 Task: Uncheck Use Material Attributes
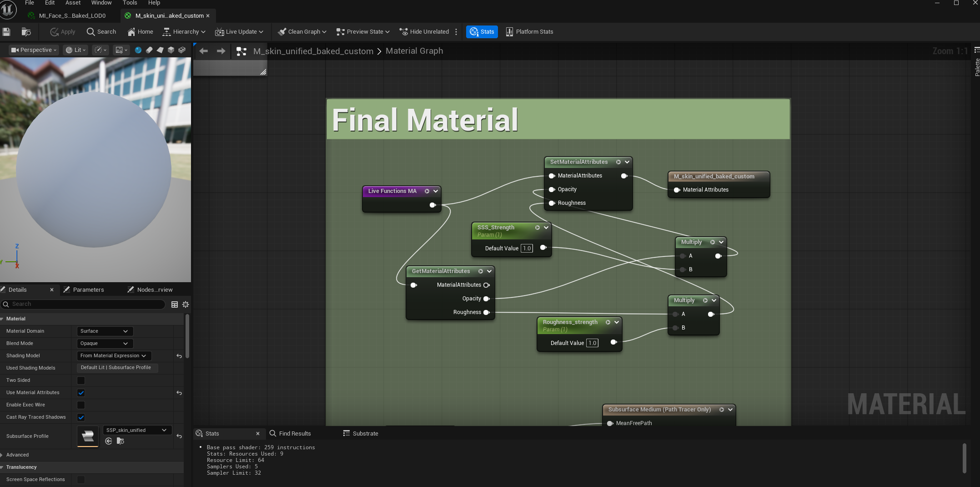tap(81, 393)
